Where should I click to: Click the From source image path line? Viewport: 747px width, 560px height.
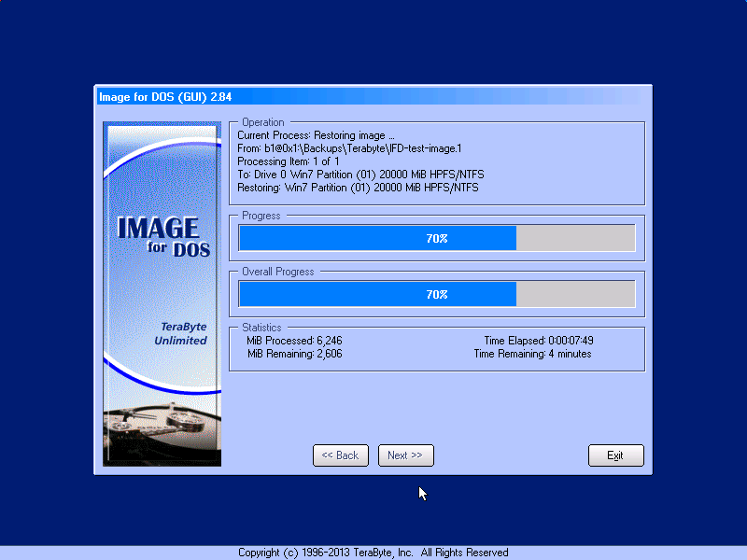pyautogui.click(x=349, y=148)
